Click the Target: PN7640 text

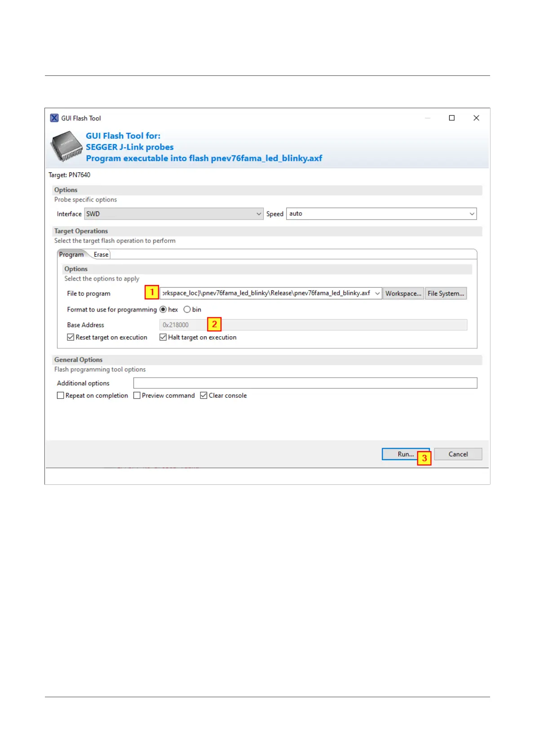70,175
